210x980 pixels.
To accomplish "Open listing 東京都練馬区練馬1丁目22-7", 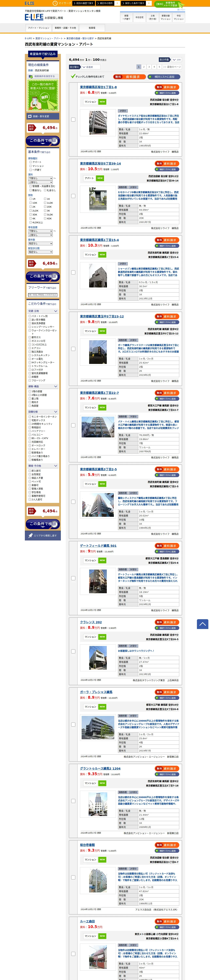I will pyautogui.click(x=99, y=393).
